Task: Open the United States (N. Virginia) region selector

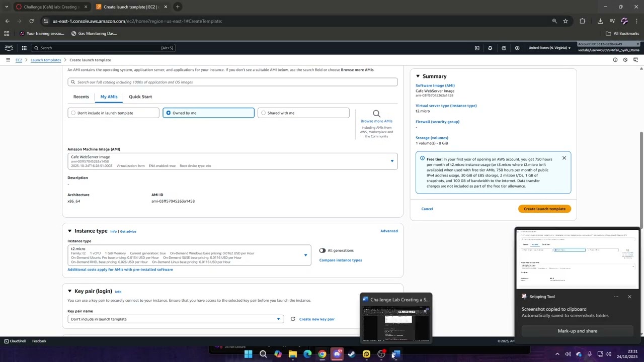Action: click(549, 48)
